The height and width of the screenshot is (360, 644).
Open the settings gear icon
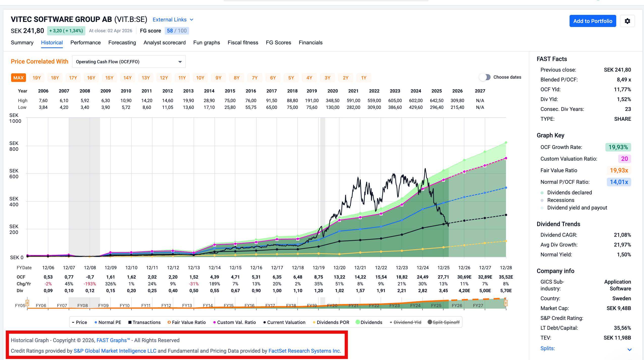point(627,21)
